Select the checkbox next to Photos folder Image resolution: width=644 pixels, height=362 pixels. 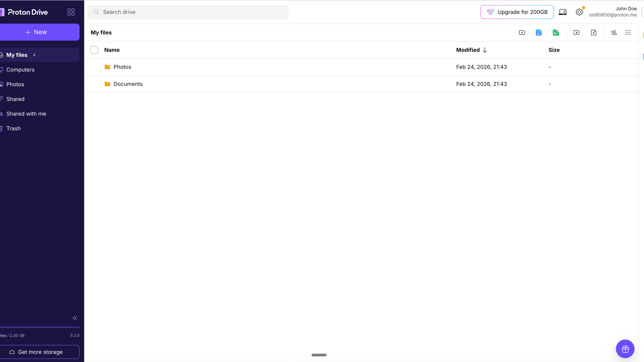click(94, 67)
